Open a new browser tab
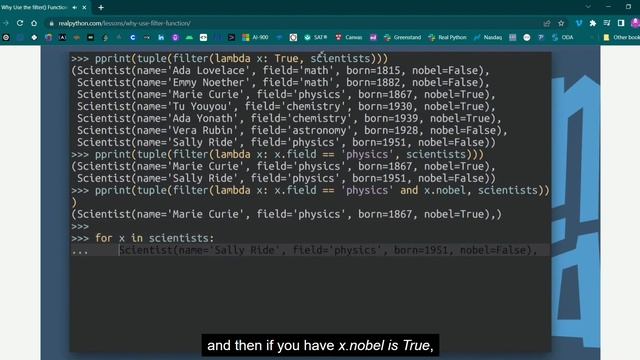Screen dimensions: 640x360 [x=101, y=7]
